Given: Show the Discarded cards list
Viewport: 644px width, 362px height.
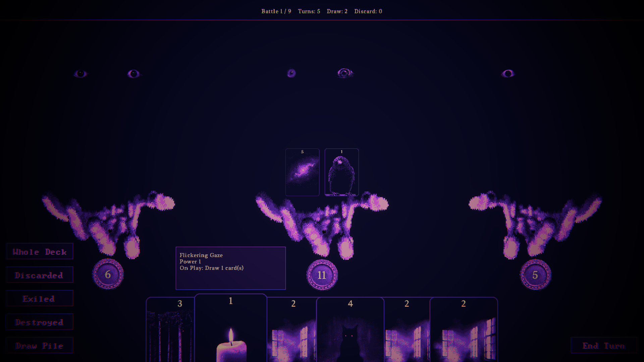Looking at the screenshot, I should click(40, 275).
